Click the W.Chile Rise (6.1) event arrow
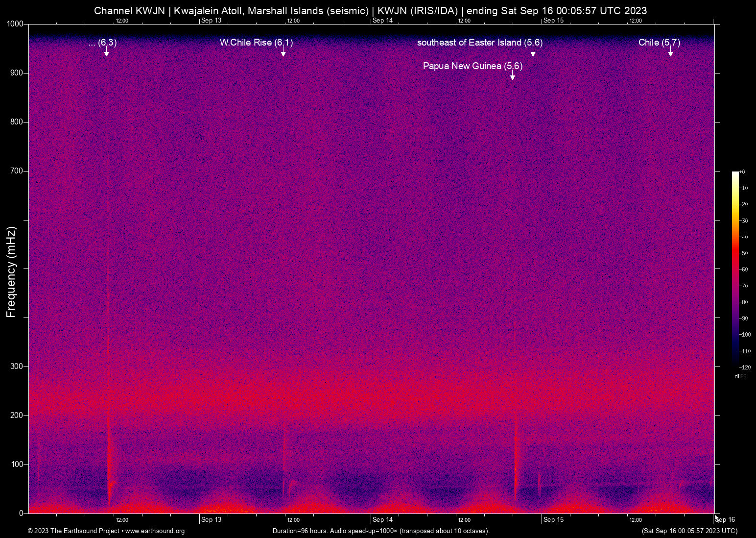 (283, 51)
